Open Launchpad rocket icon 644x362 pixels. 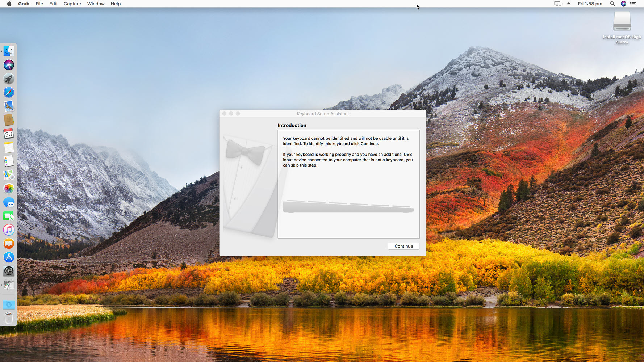pos(9,79)
